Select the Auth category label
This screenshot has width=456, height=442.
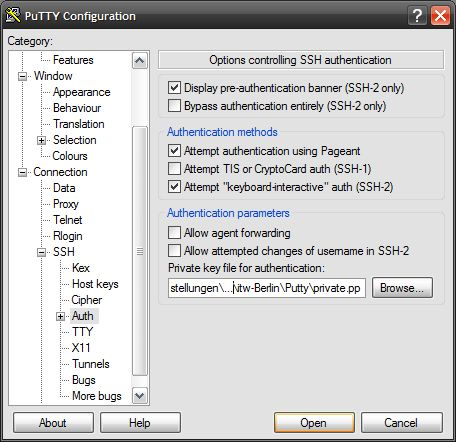click(x=83, y=316)
